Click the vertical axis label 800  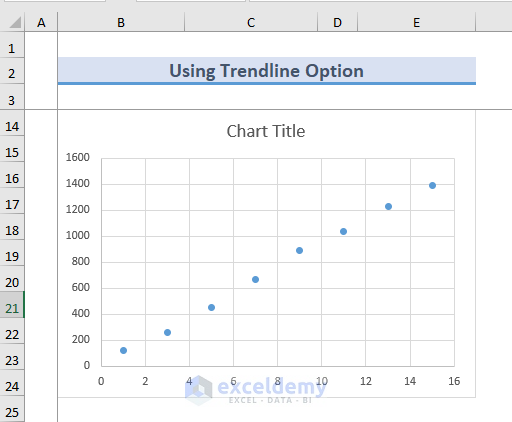pos(81,261)
